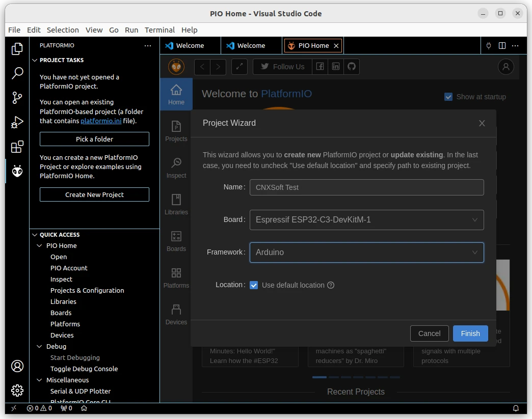Open the File menu

tap(14, 30)
